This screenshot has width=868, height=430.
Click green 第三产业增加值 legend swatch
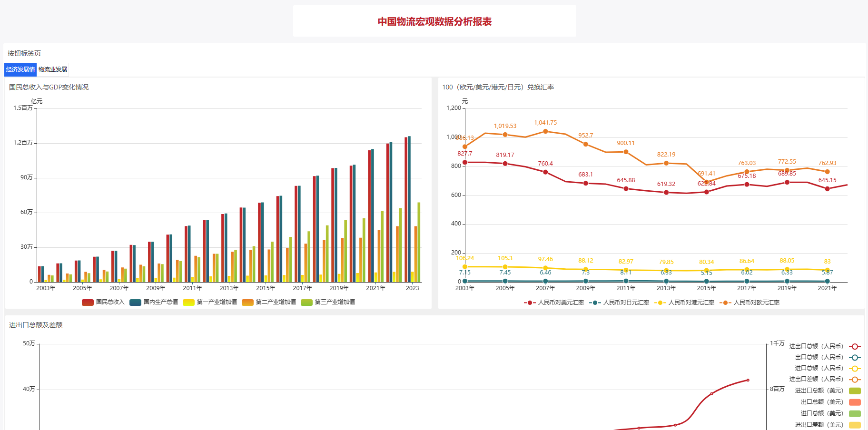point(306,302)
